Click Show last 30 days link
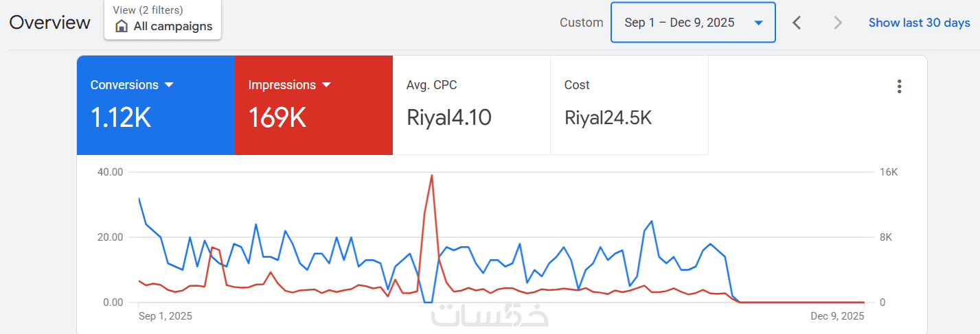Viewport: 980px width, 334px height. point(919,23)
